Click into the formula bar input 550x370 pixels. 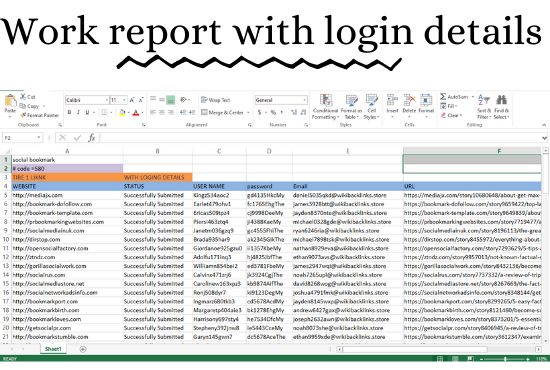pos(321,138)
